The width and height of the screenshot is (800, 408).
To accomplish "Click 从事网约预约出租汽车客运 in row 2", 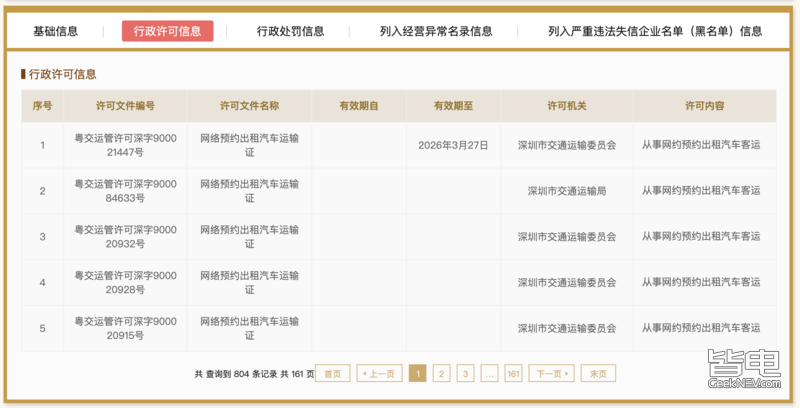I will 701,191.
